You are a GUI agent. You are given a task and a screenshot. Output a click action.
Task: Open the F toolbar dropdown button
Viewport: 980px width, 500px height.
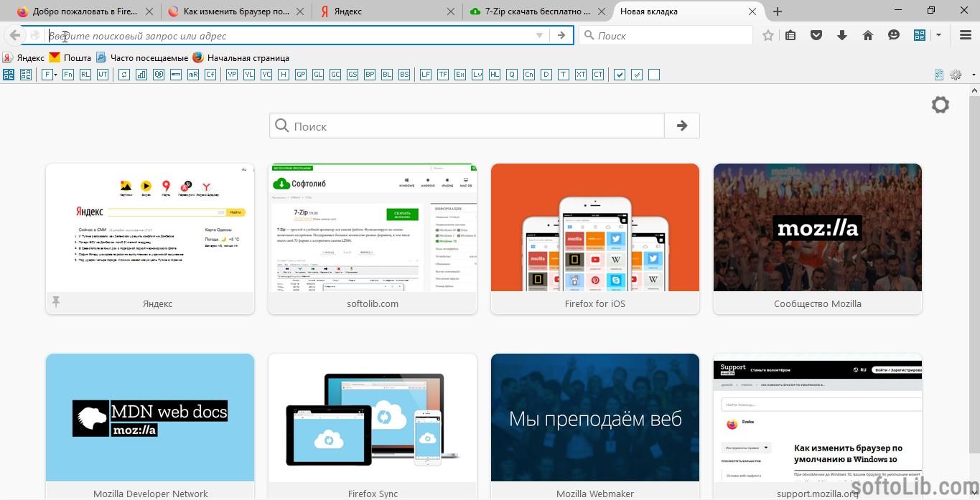pos(50,75)
